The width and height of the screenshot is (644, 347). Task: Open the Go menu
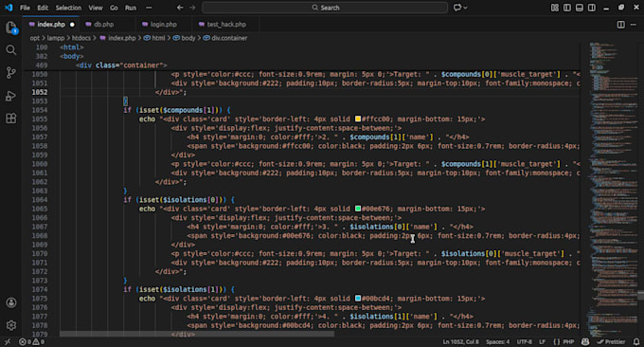click(114, 8)
